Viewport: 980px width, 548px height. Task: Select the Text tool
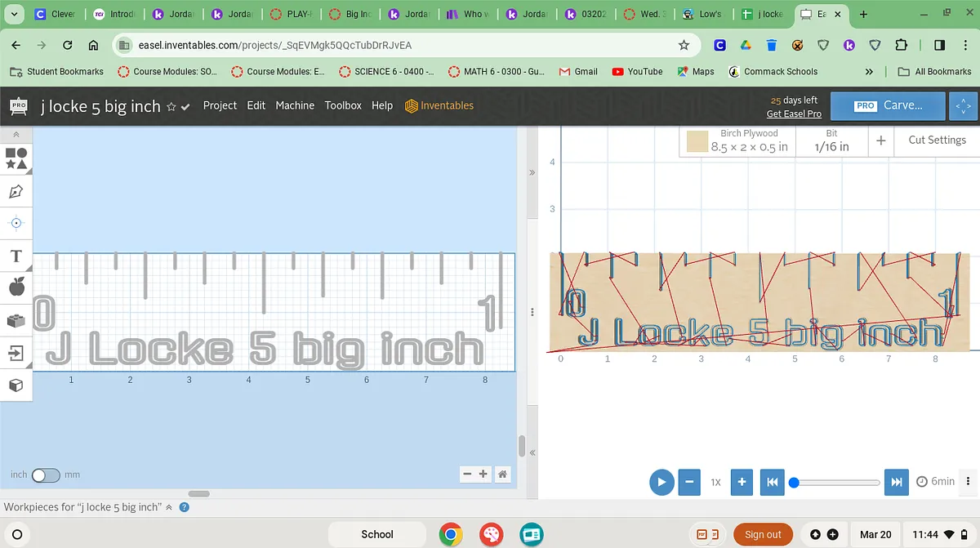click(x=16, y=256)
